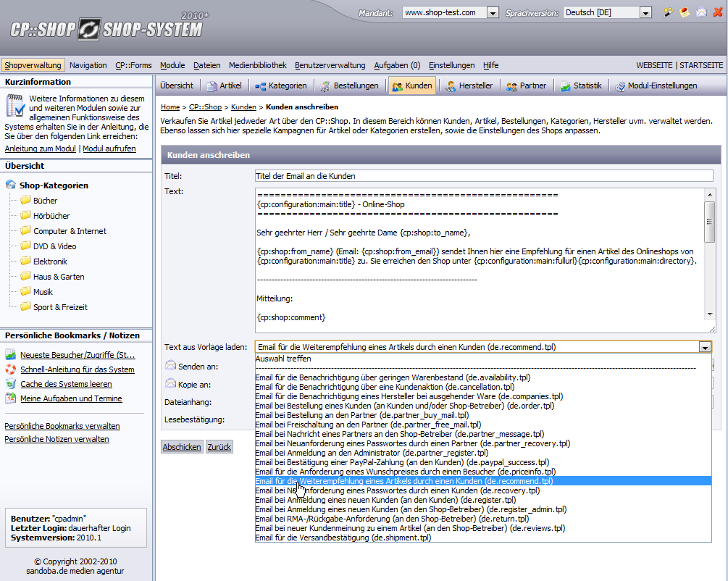The height and width of the screenshot is (581, 728).
Task: Click the lifebuoy Schnell-Anleitung icon
Action: tap(11, 369)
